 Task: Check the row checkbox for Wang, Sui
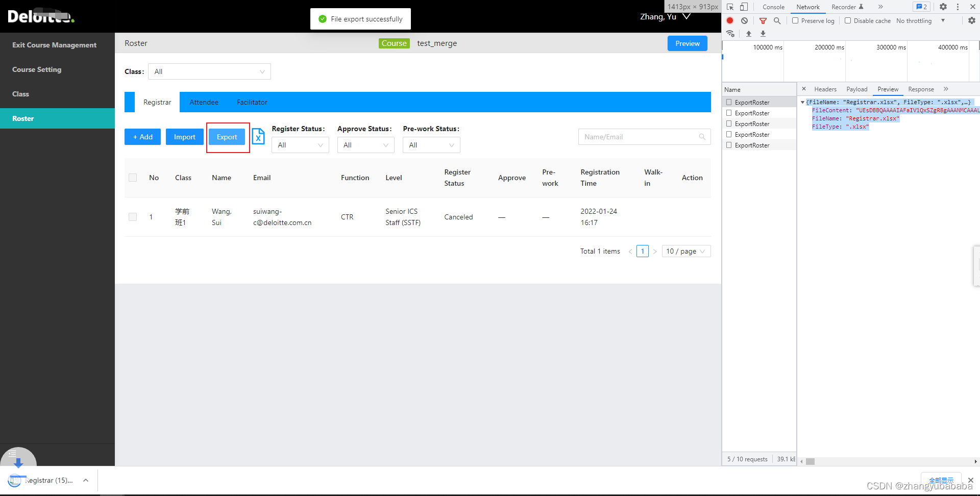click(x=133, y=217)
